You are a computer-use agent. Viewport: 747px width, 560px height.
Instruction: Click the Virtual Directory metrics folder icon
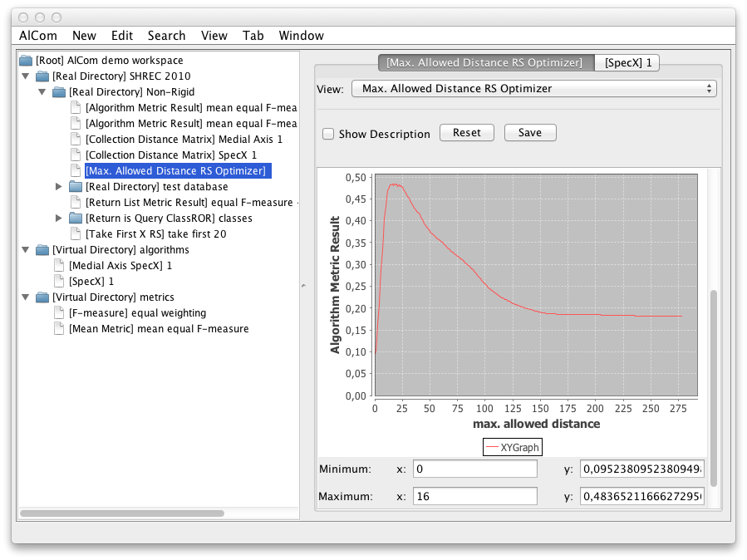click(42, 297)
